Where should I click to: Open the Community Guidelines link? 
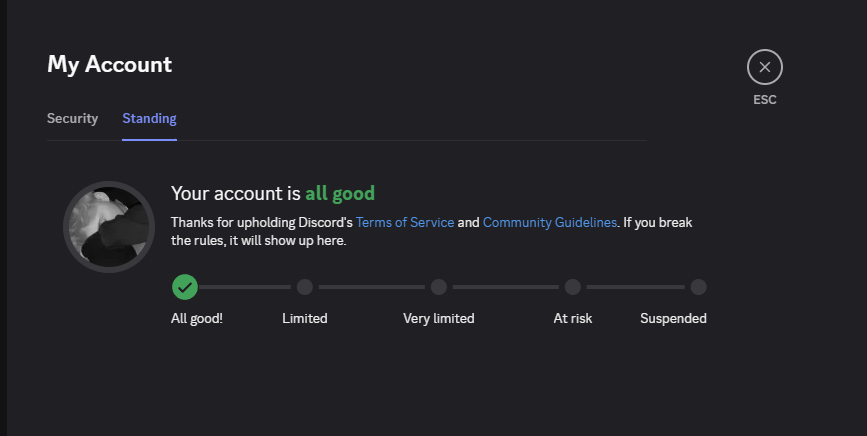tap(550, 222)
